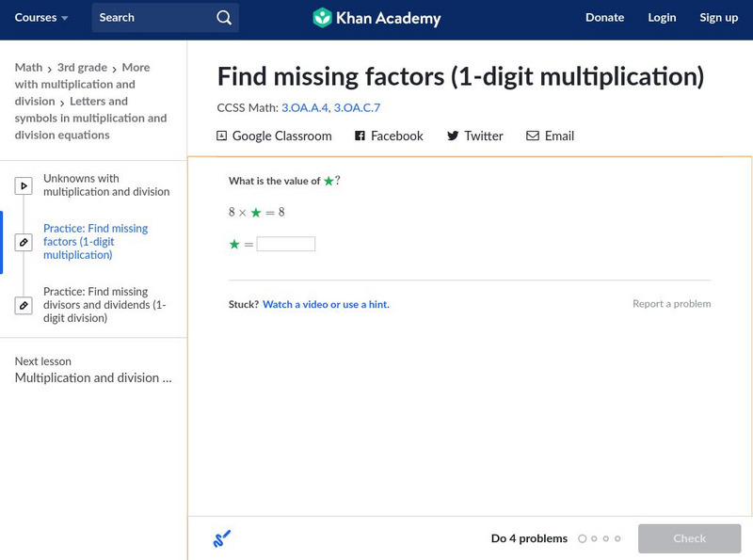Open the scratchpad pencil tool
Image resolution: width=753 pixels, height=560 pixels.
222,539
